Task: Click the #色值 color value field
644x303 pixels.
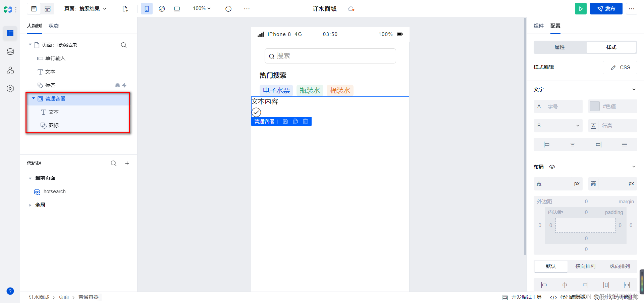Action: point(619,106)
